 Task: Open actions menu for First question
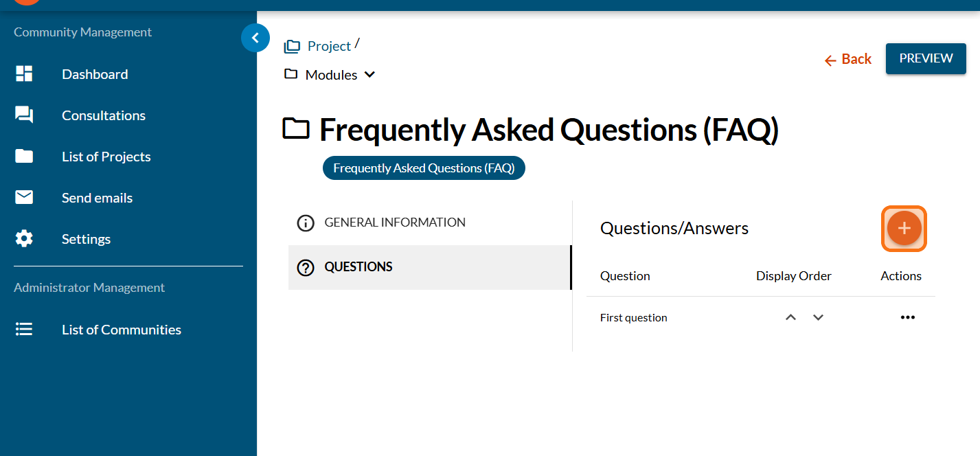pyautogui.click(x=907, y=317)
